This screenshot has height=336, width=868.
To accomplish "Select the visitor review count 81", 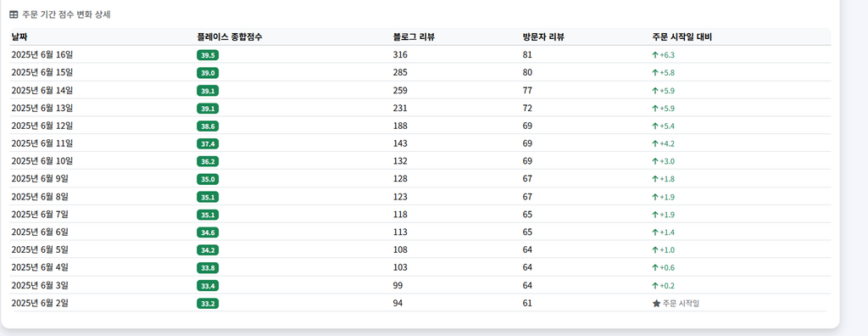I will [527, 55].
